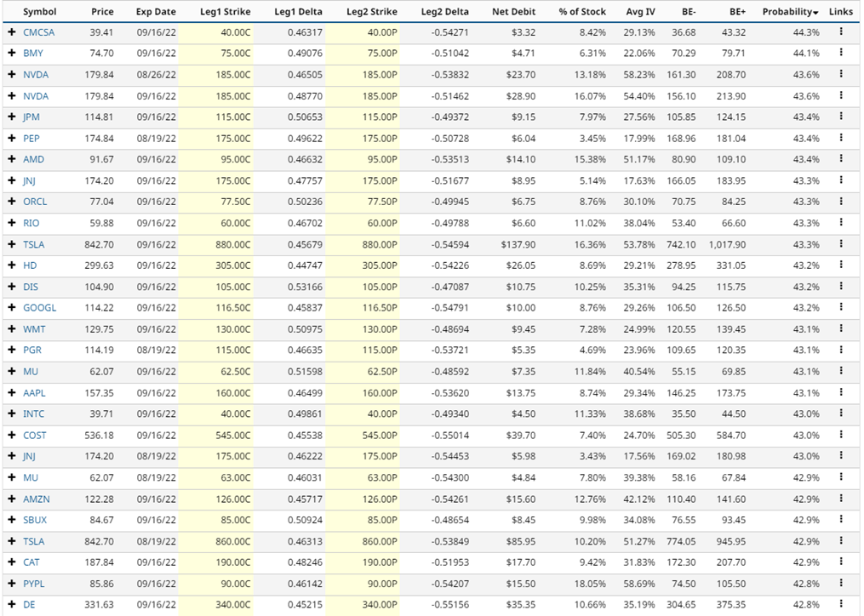Open the links menu for INTC
864x616 pixels.
pos(841,414)
